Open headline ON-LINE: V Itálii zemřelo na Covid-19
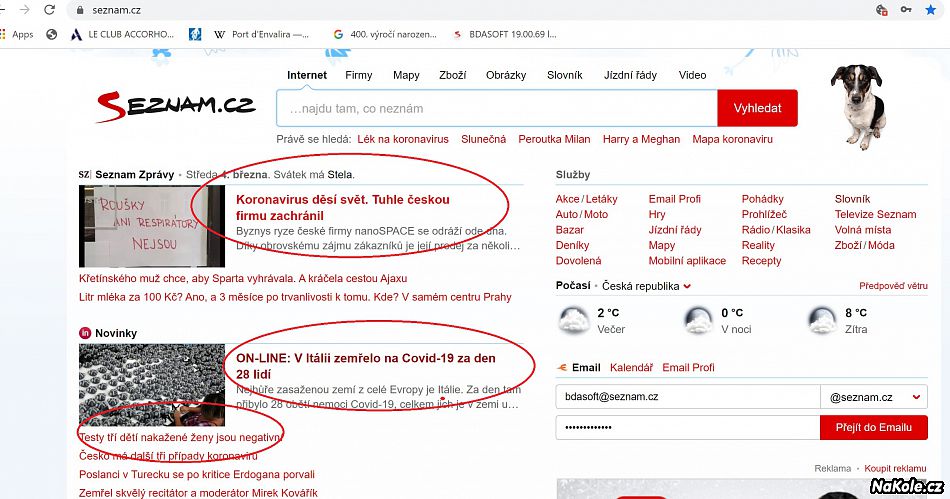Viewport: 950px width, 499px height. click(366, 366)
